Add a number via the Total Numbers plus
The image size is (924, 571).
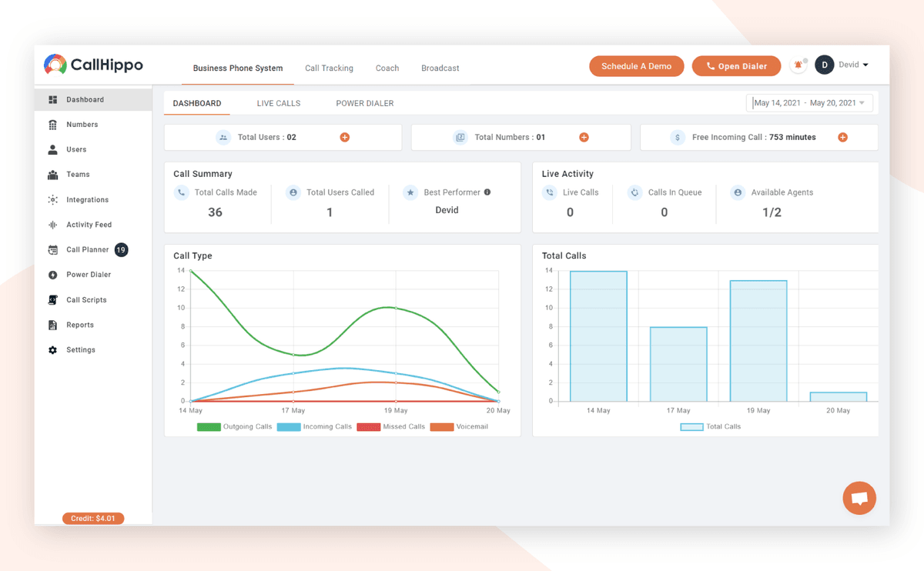(x=584, y=137)
